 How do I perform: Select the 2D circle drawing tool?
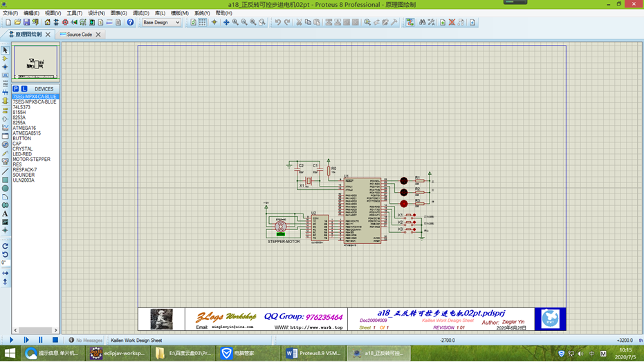click(x=5, y=189)
